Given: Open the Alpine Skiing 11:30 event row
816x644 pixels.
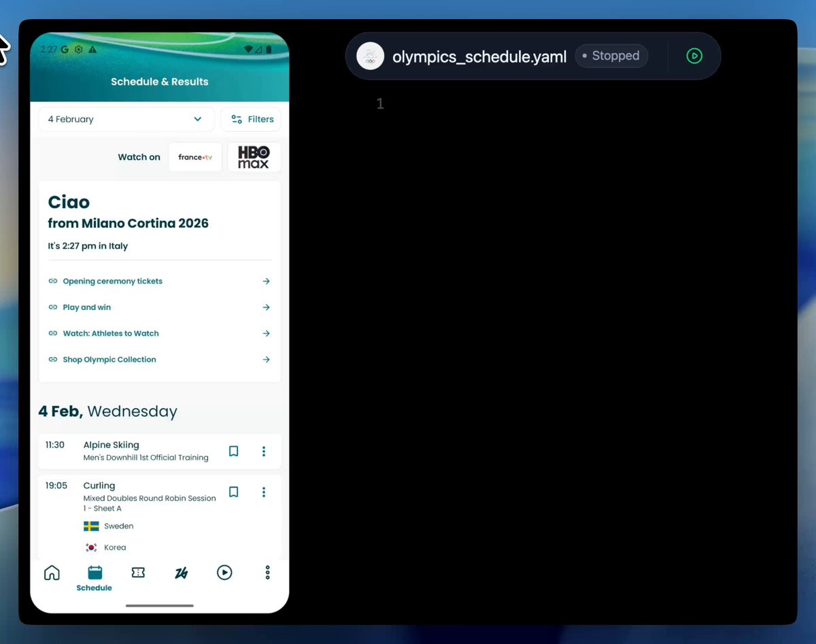Looking at the screenshot, I should [x=159, y=451].
